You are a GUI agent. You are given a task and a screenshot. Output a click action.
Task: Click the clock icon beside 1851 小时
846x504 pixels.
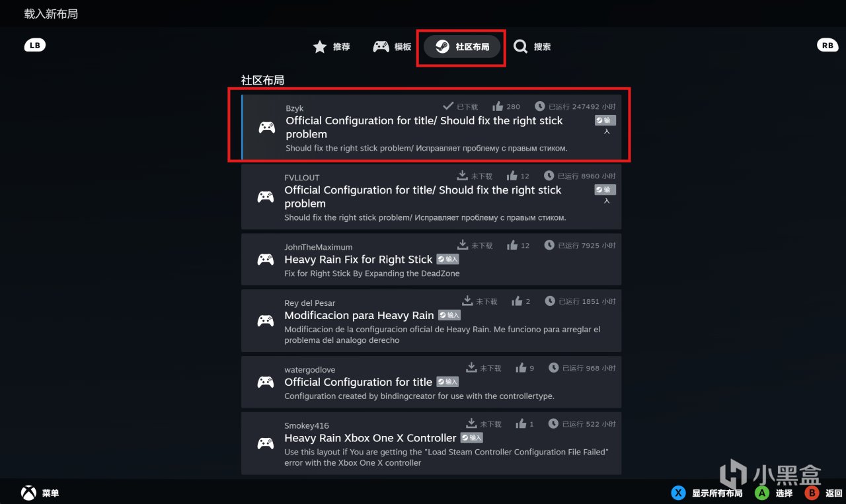(550, 301)
